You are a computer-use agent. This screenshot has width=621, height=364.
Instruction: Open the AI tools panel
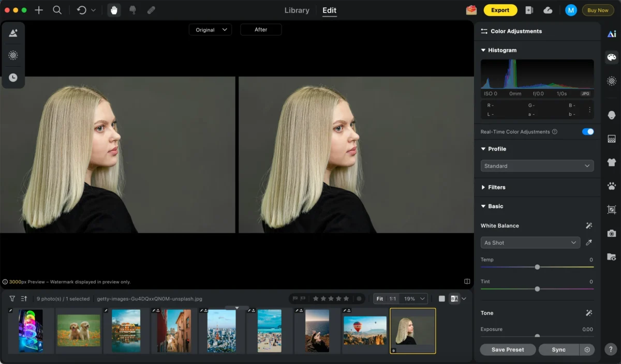tap(612, 34)
